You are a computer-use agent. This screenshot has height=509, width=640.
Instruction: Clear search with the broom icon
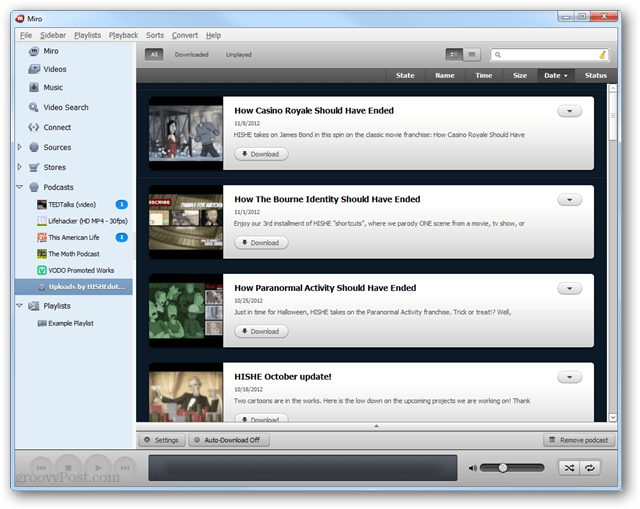[x=603, y=54]
